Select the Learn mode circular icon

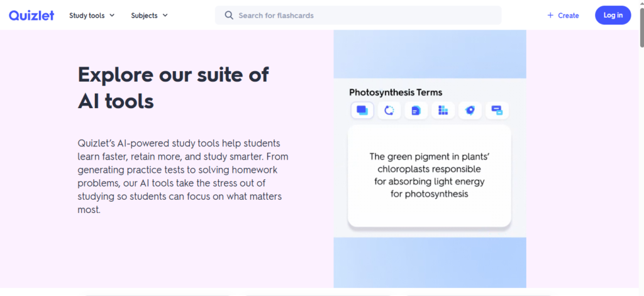tap(389, 111)
